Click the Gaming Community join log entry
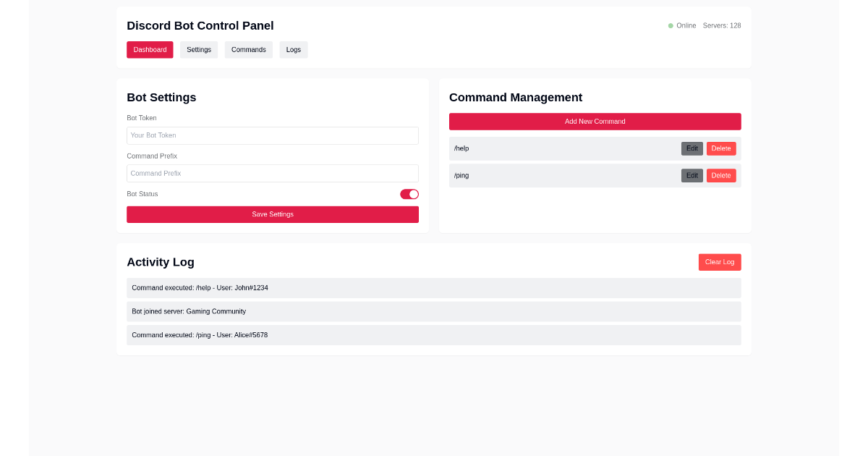This screenshot has width=868, height=456. pos(434,311)
